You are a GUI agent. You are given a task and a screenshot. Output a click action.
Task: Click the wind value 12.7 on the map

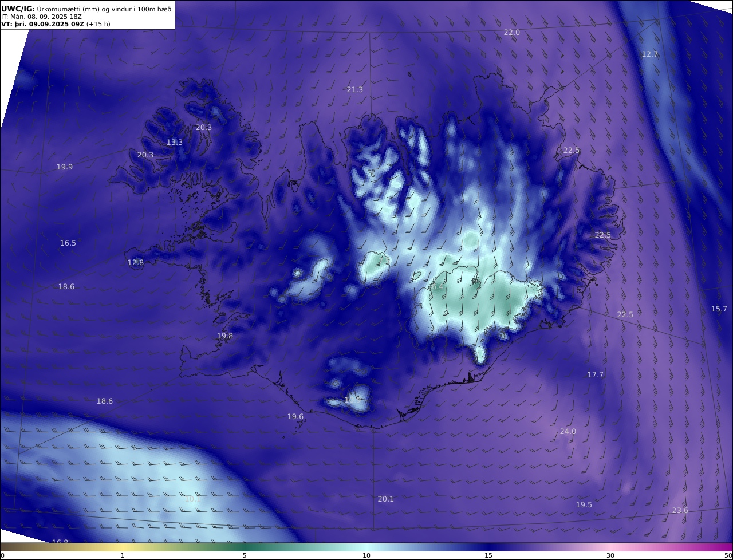(x=650, y=54)
